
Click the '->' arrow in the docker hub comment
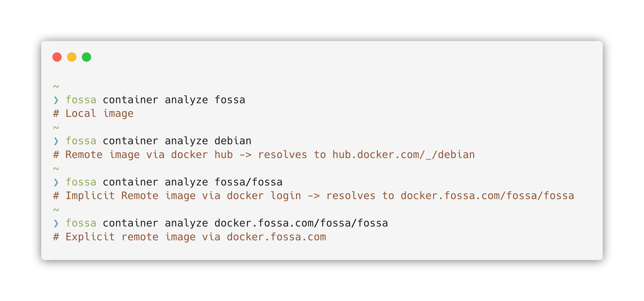245,155
